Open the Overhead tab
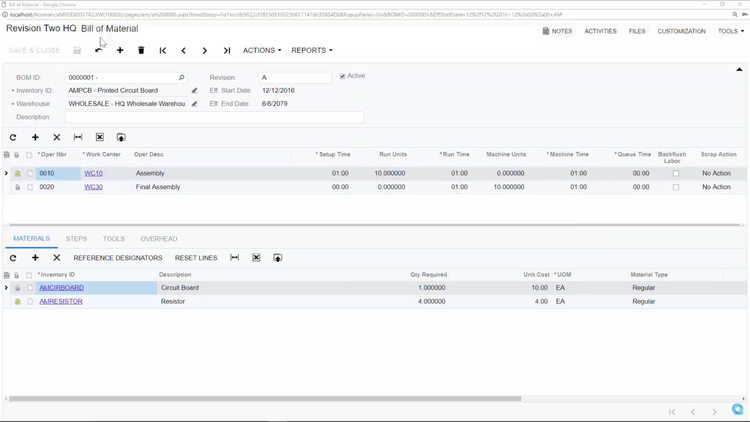Image resolution: width=750 pixels, height=422 pixels. pyautogui.click(x=159, y=239)
